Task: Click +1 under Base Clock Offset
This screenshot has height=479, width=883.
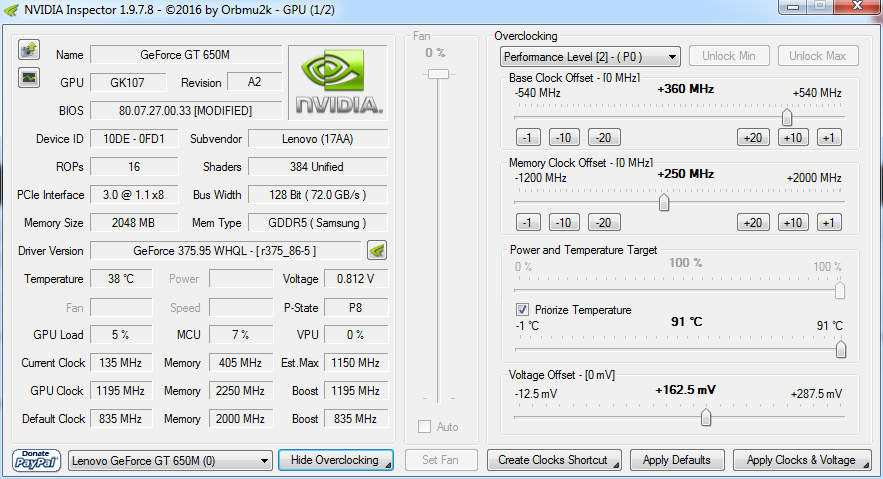Action: click(x=829, y=137)
